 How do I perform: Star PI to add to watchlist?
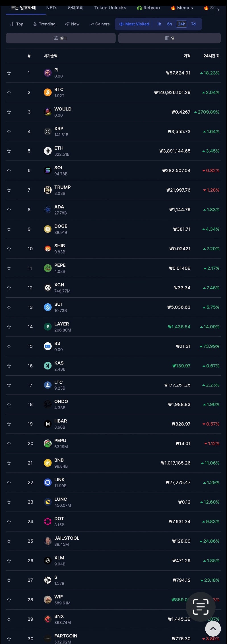[9, 73]
